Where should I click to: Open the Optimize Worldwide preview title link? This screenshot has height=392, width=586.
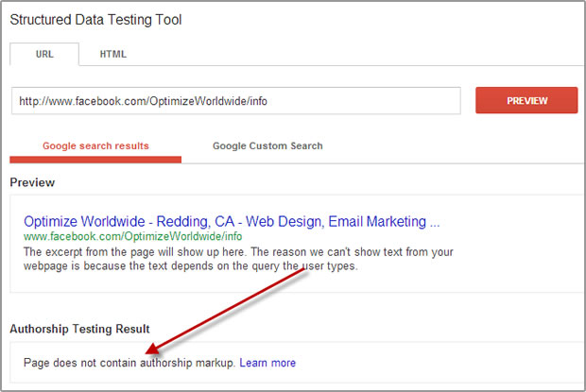click(x=232, y=221)
